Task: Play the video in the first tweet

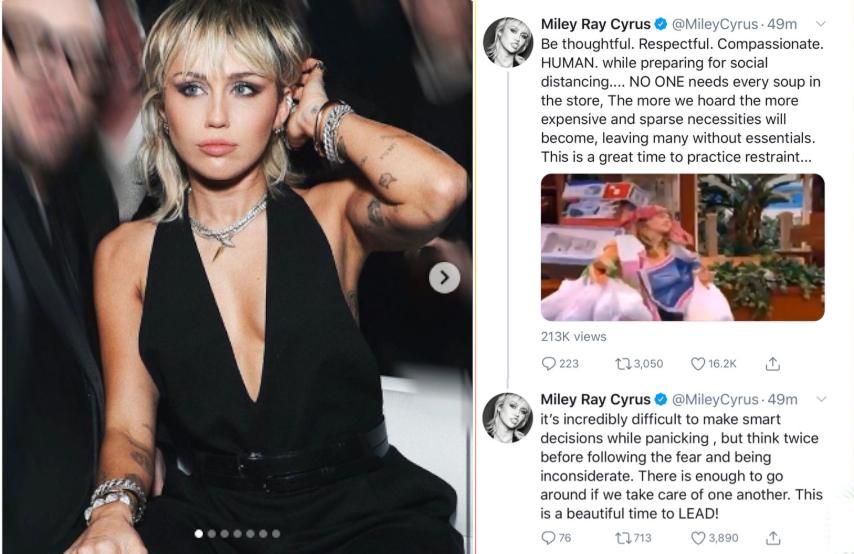Action: point(682,247)
